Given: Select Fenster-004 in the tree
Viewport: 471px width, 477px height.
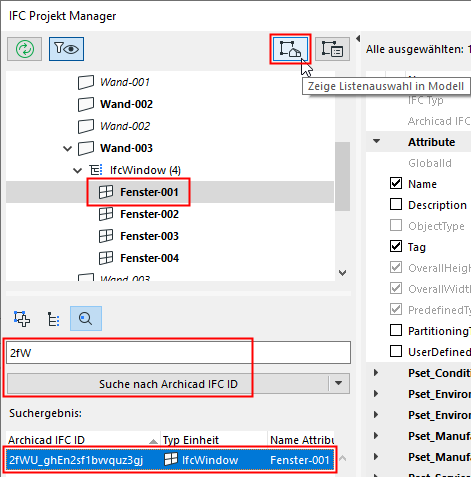Looking at the screenshot, I should (149, 258).
